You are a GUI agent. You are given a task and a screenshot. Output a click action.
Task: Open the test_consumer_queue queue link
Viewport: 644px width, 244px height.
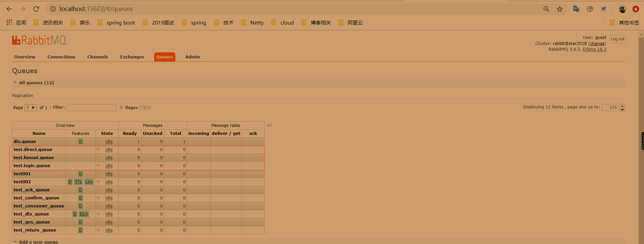[39, 206]
